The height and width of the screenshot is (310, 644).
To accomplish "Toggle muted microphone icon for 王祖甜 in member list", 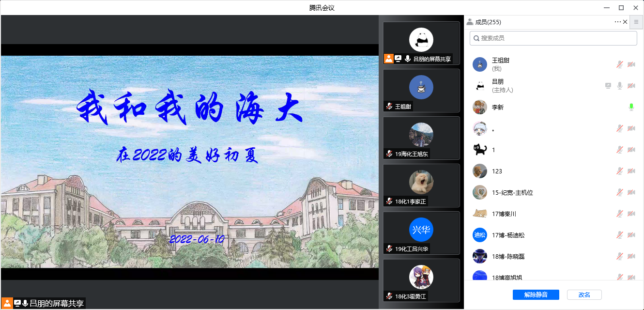I will tap(619, 64).
